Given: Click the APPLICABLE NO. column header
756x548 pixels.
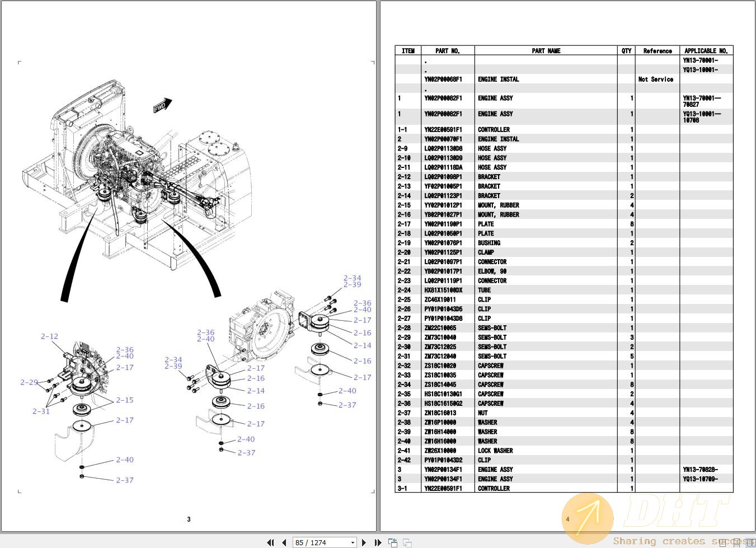Looking at the screenshot, I should (x=706, y=51).
